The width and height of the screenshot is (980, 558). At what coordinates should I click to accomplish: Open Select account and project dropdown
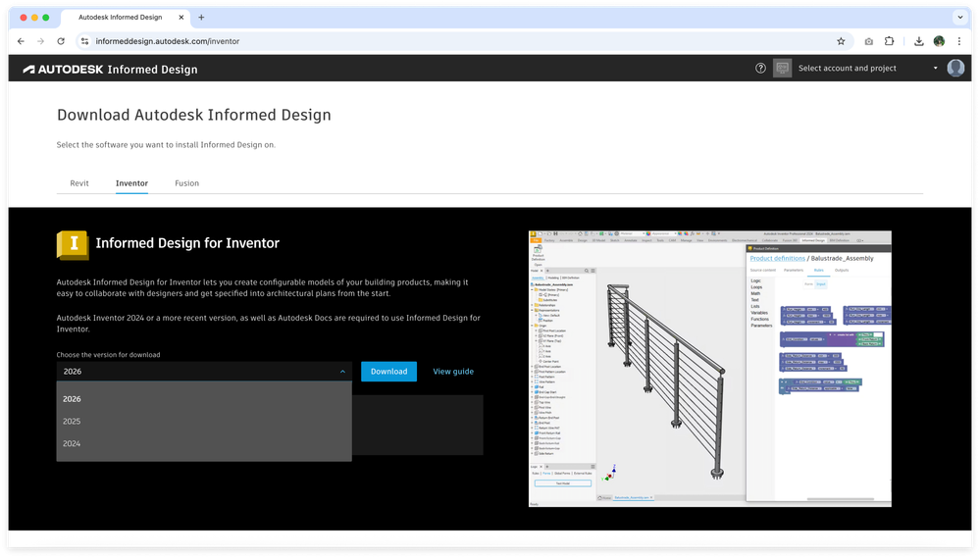click(867, 68)
